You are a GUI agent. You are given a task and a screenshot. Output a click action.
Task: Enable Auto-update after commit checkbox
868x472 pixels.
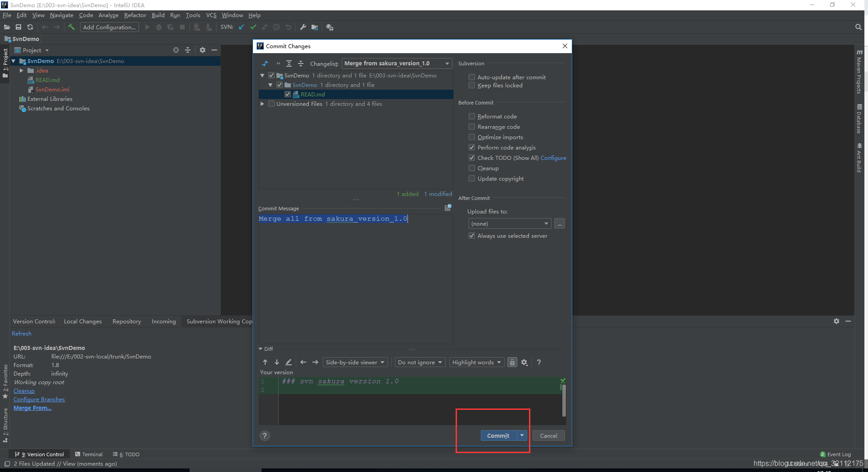point(472,77)
